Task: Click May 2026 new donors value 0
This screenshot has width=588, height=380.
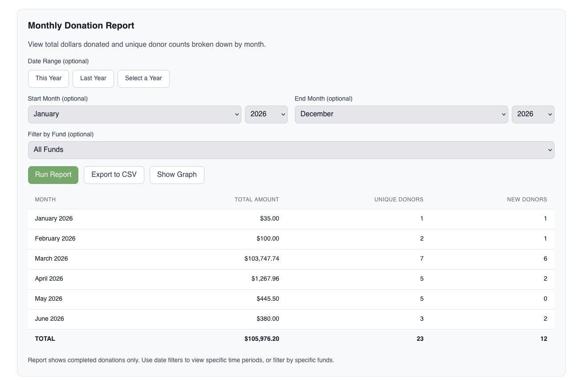Action: pos(545,299)
